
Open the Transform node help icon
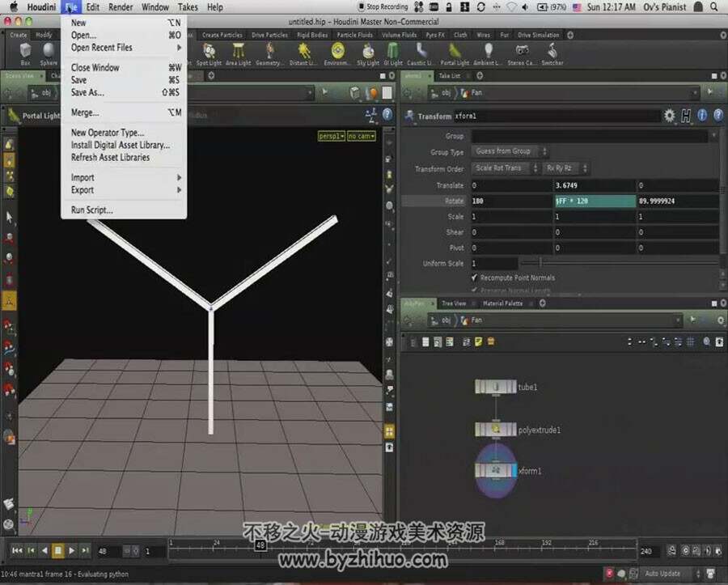718,115
